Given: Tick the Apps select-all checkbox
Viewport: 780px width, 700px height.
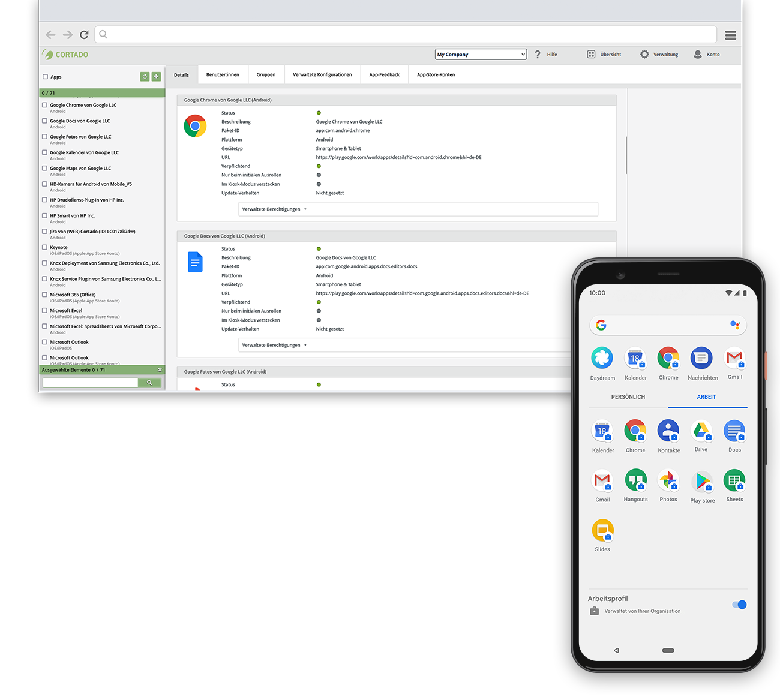Looking at the screenshot, I should tap(45, 77).
